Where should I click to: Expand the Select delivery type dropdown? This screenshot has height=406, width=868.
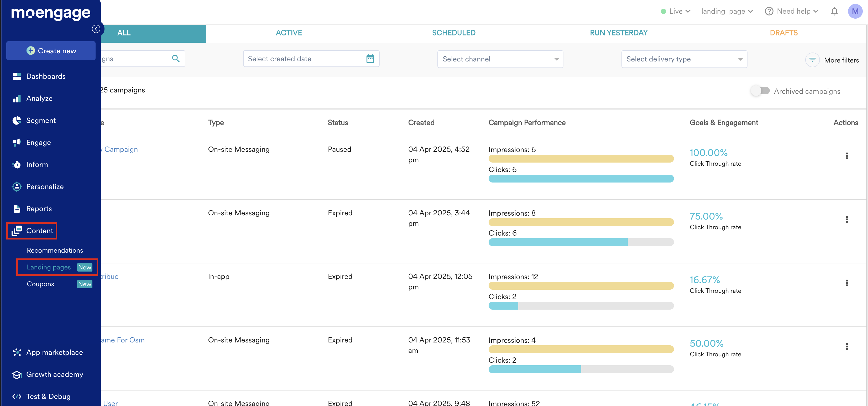click(x=684, y=59)
